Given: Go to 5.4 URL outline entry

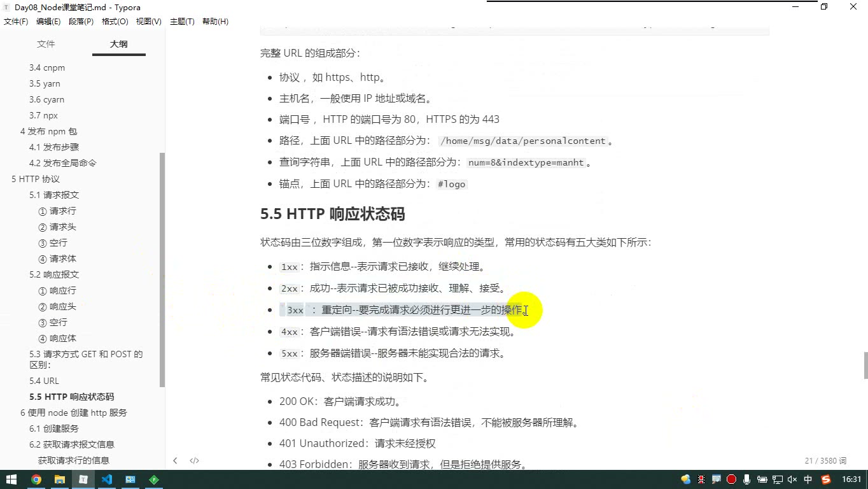Looking at the screenshot, I should pyautogui.click(x=44, y=381).
